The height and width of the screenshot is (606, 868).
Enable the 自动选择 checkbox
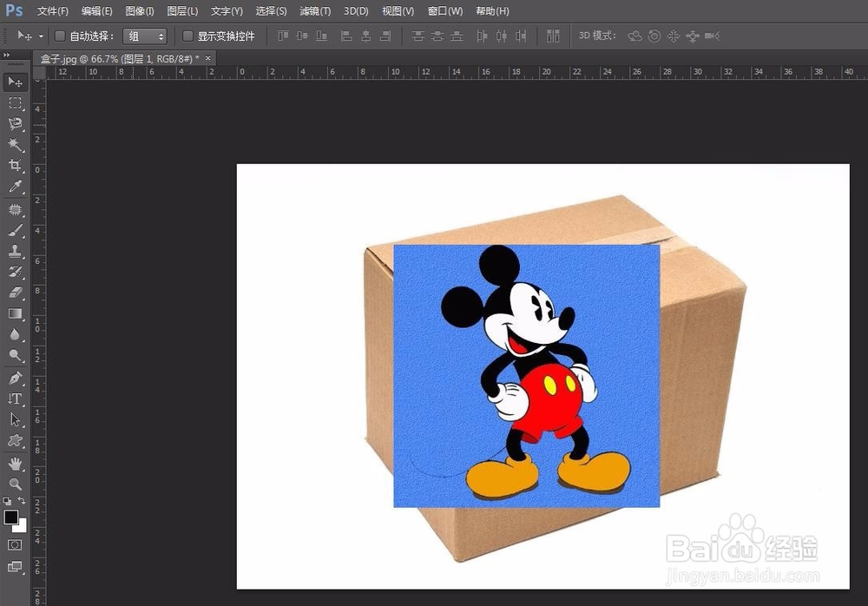(60, 36)
